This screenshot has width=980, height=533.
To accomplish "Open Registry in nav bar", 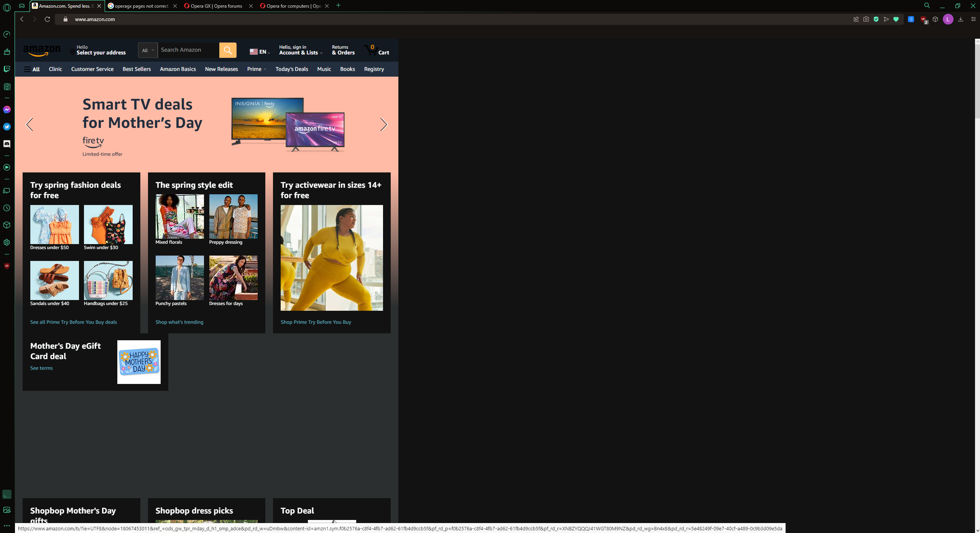I will coord(374,69).
